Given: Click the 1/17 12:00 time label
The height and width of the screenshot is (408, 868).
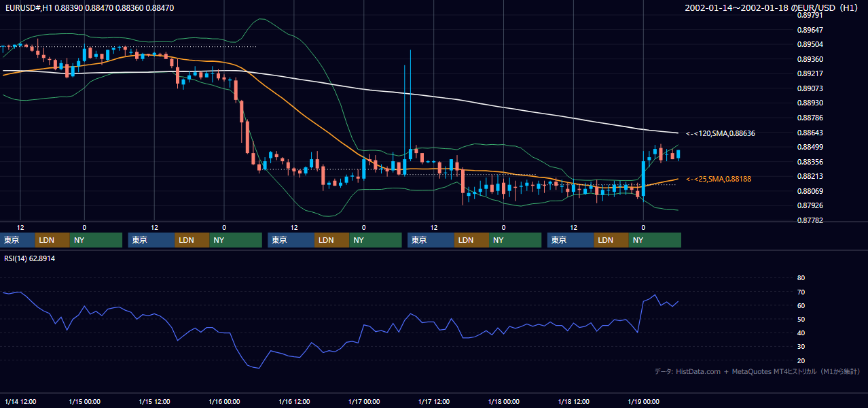Looking at the screenshot, I should click(x=433, y=402).
